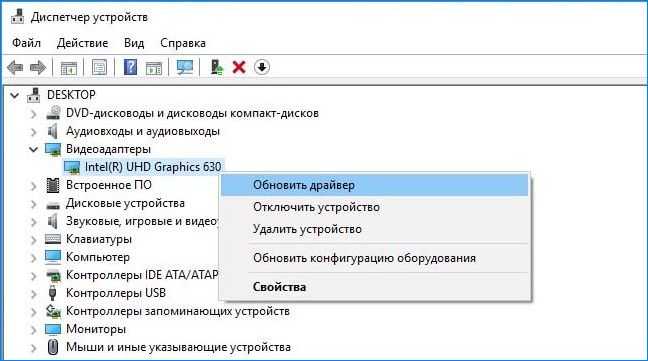Click the Встроенное ПО chip icon
648x361 pixels.
52,185
